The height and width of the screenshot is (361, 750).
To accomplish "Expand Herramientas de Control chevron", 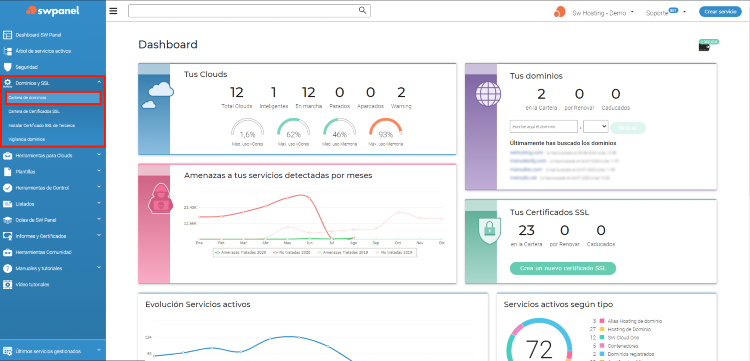I will point(99,187).
